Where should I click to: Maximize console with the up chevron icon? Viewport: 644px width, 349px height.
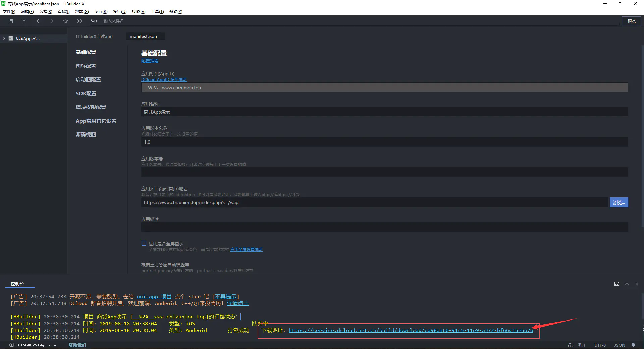point(627,284)
